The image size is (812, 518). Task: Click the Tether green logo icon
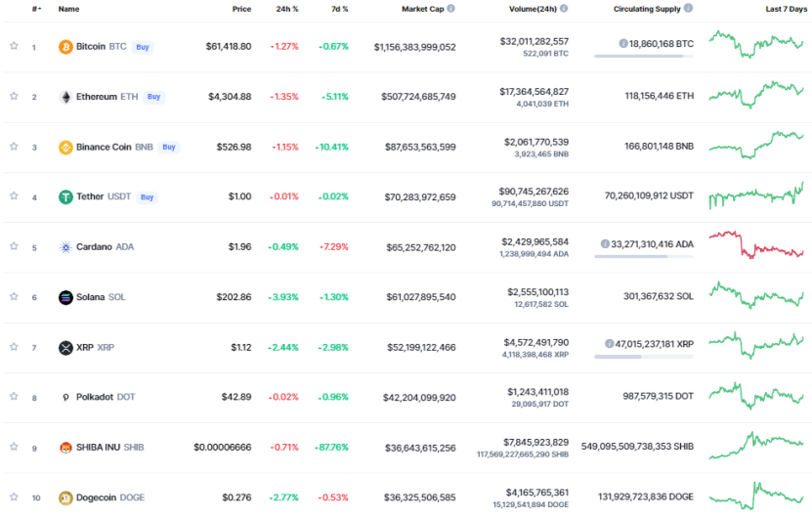point(65,196)
